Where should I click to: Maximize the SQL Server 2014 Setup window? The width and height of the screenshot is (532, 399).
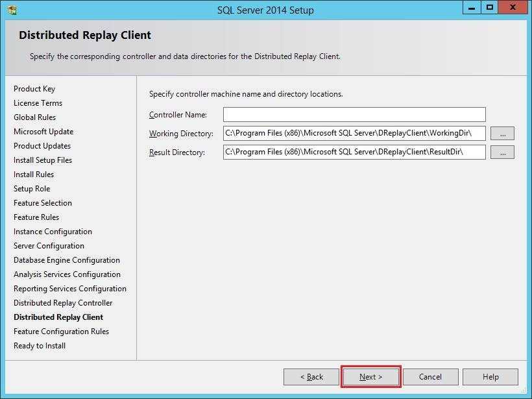click(490, 8)
